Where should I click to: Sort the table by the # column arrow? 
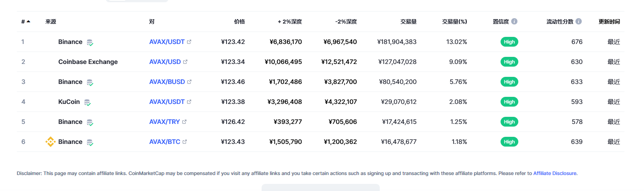click(28, 21)
